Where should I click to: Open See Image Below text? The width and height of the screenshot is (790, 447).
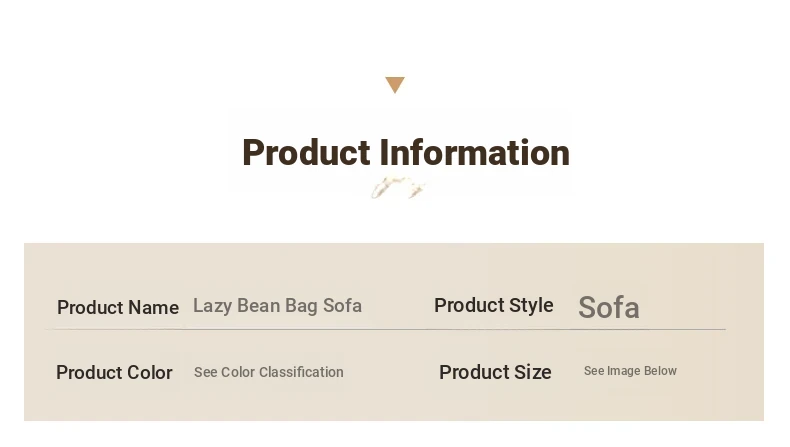[630, 371]
